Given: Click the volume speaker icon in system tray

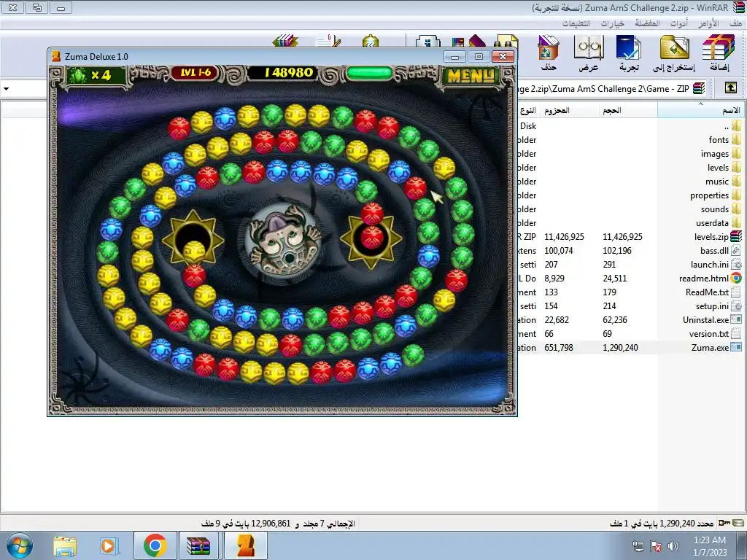Looking at the screenshot, I should (673, 546).
